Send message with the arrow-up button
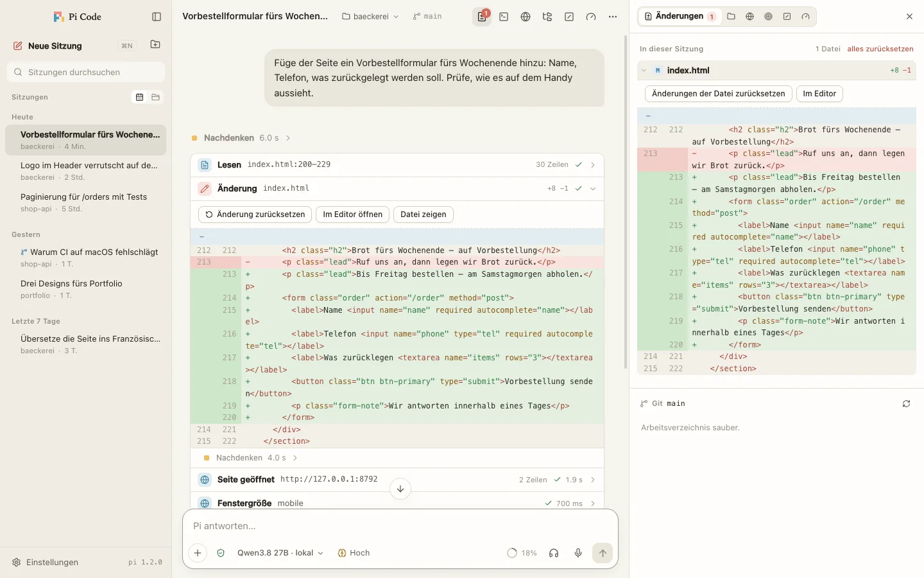924x578 pixels. [x=603, y=553]
